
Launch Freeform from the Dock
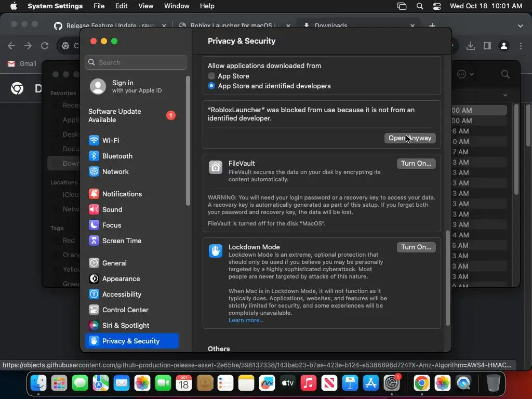click(x=267, y=383)
